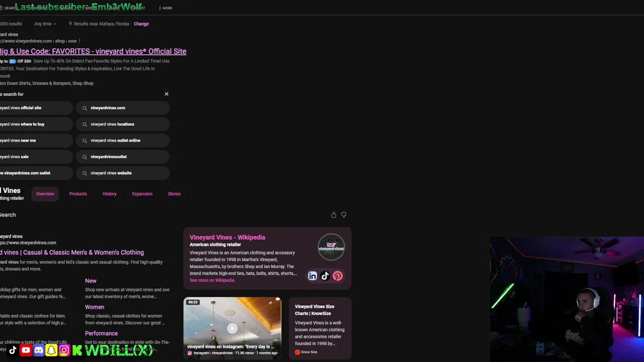644x362 pixels.
Task: Open the Pinterest profile icon
Action: point(338,276)
